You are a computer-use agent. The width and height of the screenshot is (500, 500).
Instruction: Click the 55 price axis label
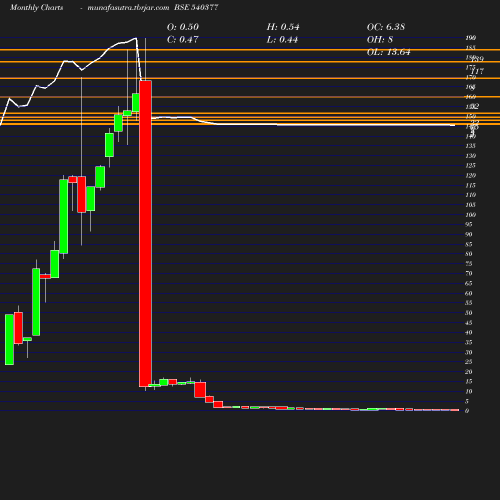[x=469, y=303]
